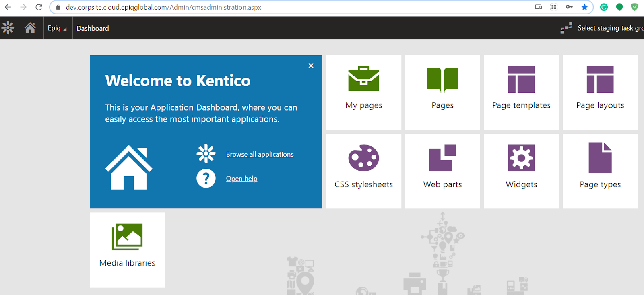
Task: Click the green shield extension icon
Action: coord(634,7)
